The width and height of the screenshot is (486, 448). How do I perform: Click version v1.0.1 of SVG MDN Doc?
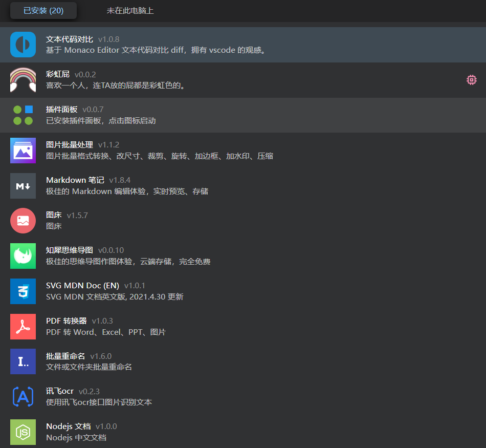(x=135, y=286)
